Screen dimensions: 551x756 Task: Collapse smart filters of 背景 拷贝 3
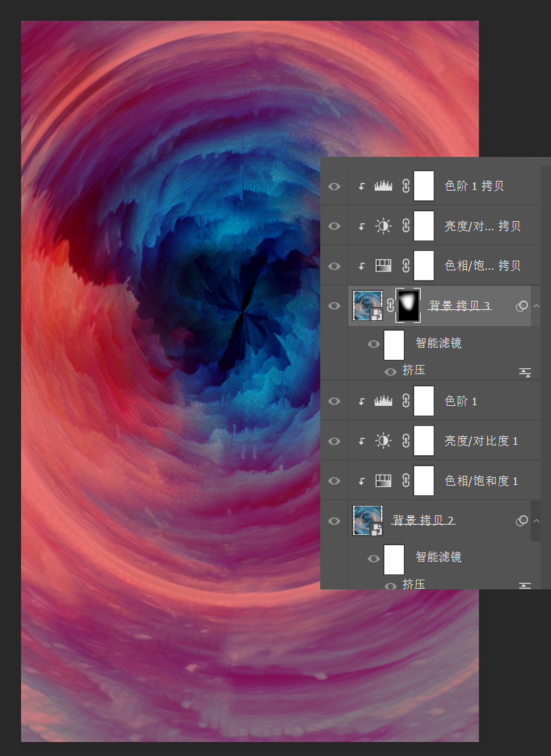coord(536,306)
